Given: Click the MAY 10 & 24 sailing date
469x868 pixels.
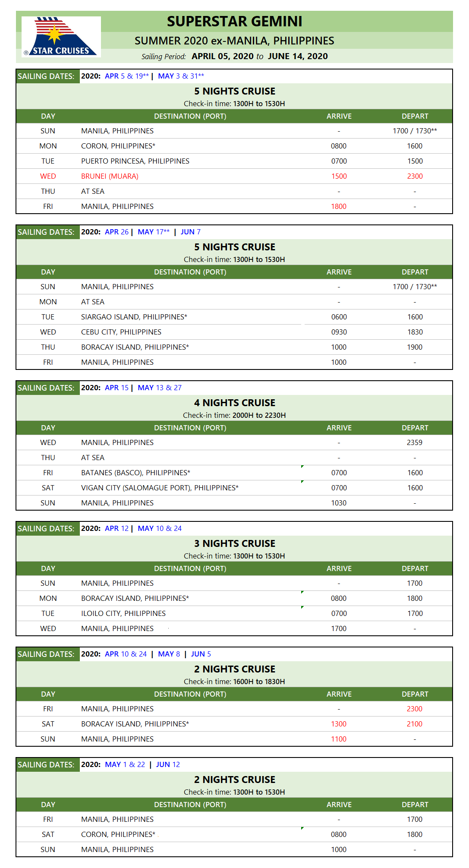Looking at the screenshot, I should 160,528.
